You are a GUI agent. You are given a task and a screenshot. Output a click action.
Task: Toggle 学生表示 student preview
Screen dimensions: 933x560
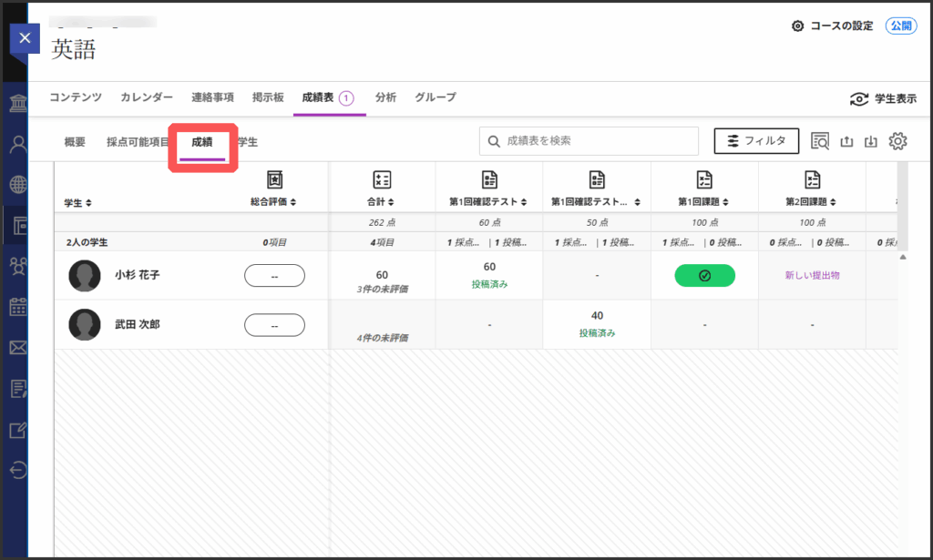(x=882, y=99)
